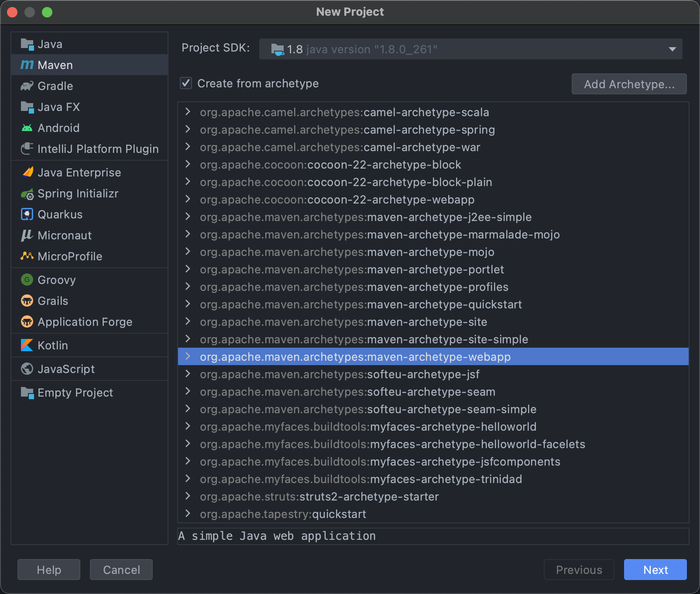Image resolution: width=700 pixels, height=594 pixels.
Task: Click the Cancel button
Action: [x=121, y=570]
